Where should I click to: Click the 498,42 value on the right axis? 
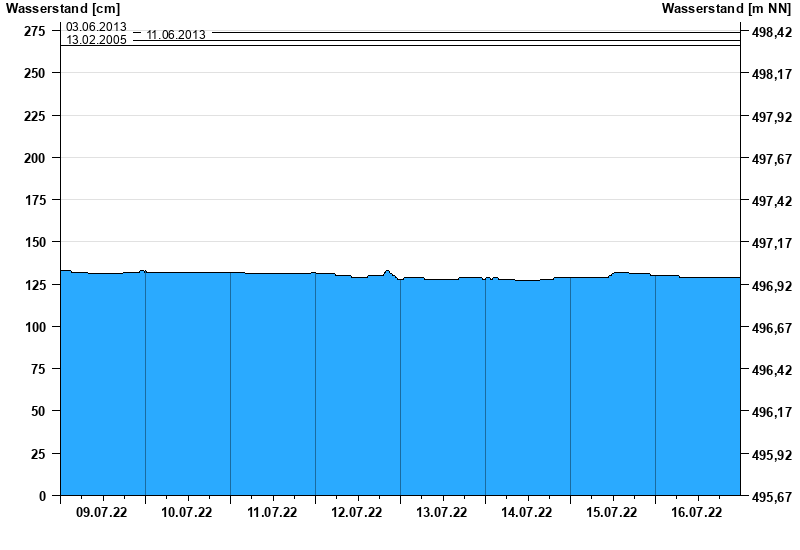(771, 32)
